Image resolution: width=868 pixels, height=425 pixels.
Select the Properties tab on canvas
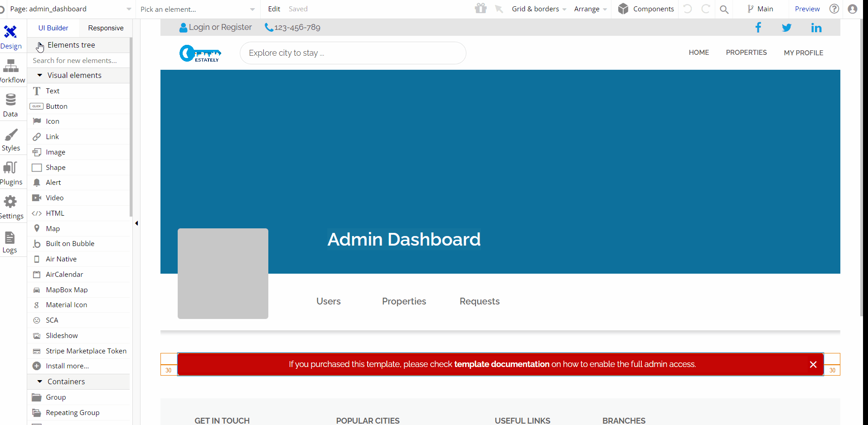pyautogui.click(x=404, y=301)
